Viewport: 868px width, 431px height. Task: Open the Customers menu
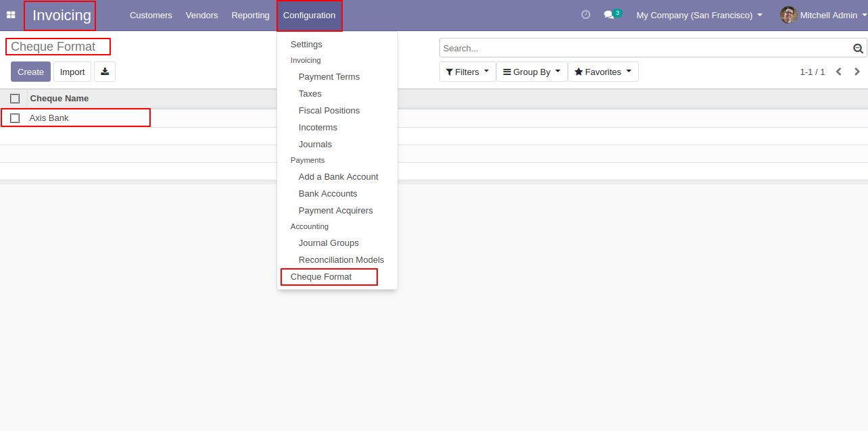(x=151, y=15)
